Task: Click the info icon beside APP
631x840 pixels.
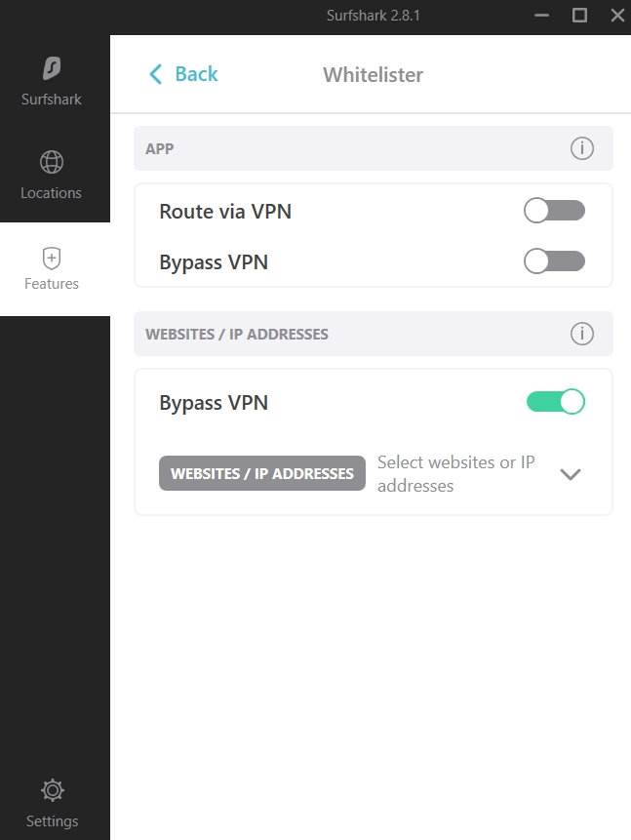Action: click(582, 148)
